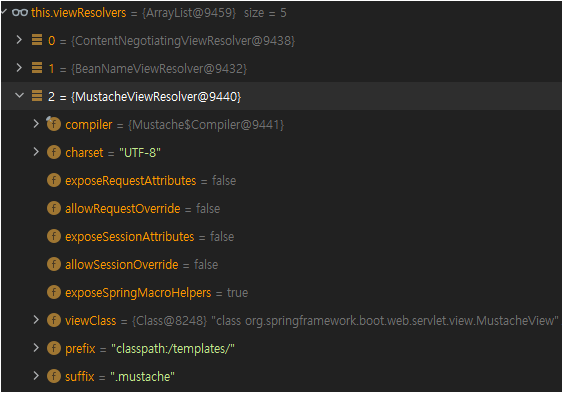Click the allowRequestOverride field icon

[x=54, y=208]
